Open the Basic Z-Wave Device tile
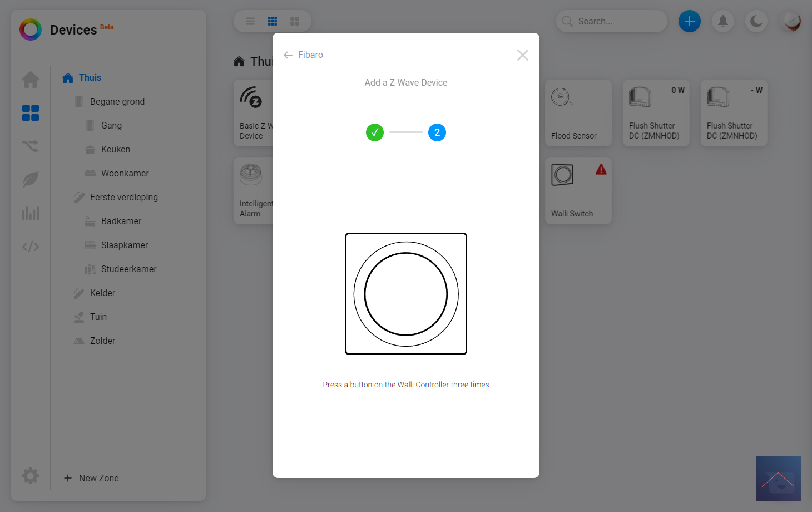 point(253,113)
